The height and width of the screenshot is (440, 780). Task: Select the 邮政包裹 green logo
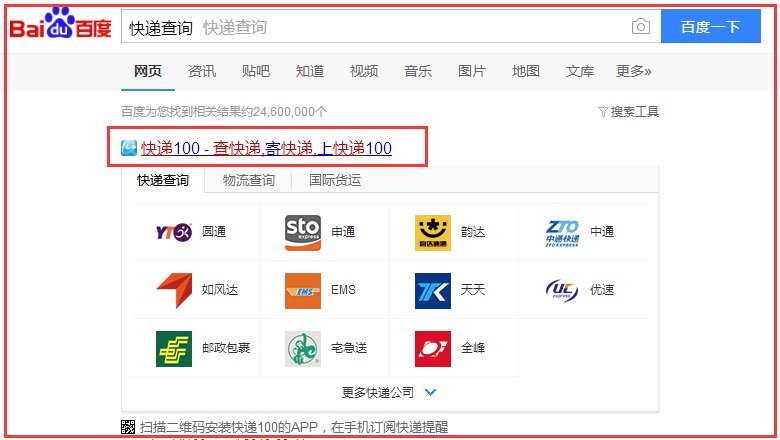point(174,349)
